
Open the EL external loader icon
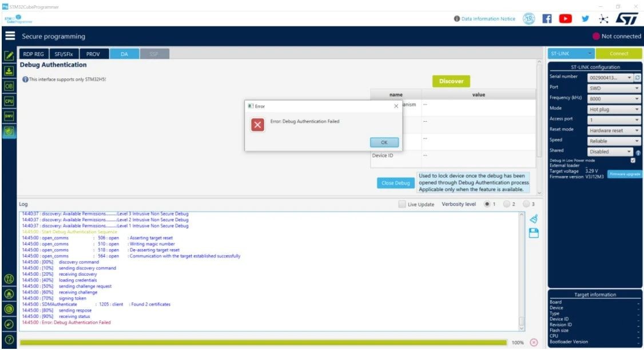coord(9,309)
